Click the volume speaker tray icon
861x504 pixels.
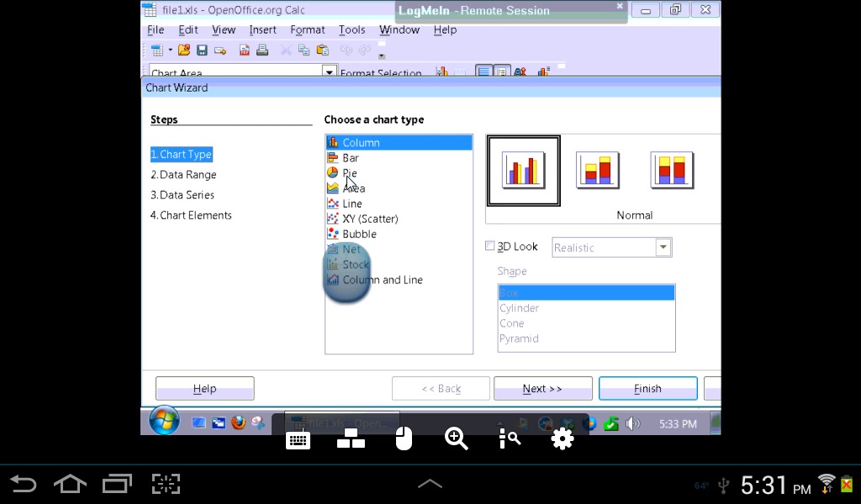[x=632, y=423]
